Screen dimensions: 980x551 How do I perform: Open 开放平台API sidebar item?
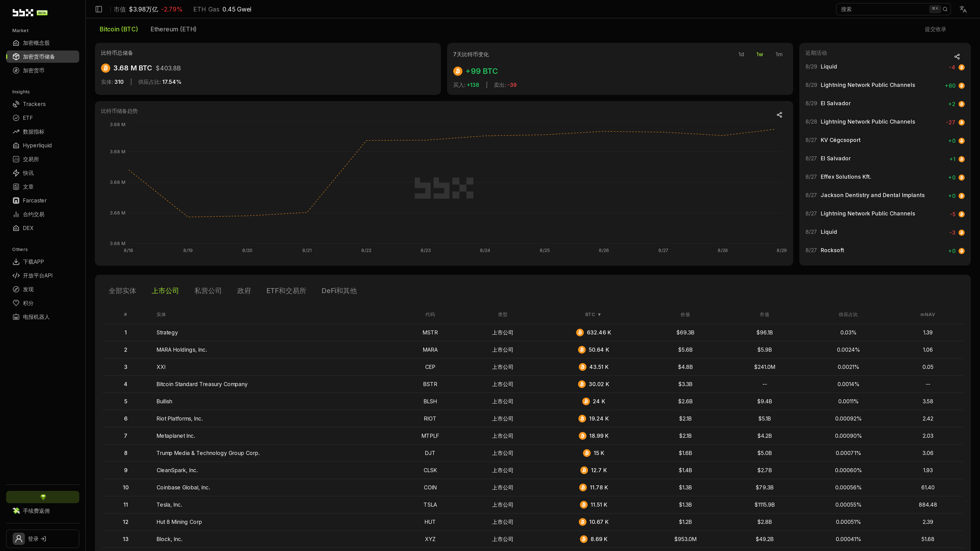point(43,276)
